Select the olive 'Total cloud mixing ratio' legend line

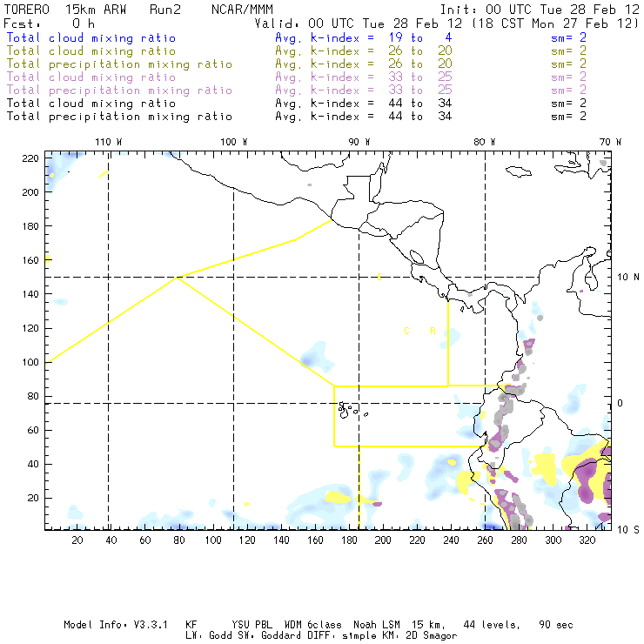(91, 51)
